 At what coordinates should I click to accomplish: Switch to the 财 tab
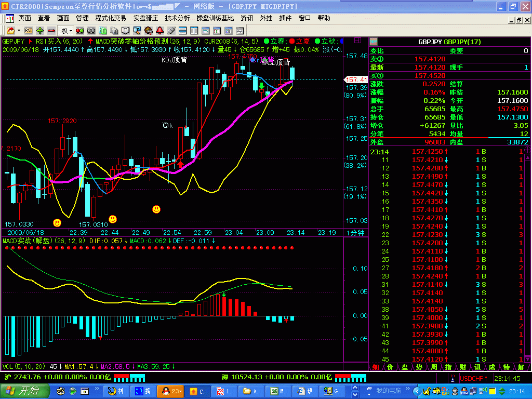[x=462, y=367]
